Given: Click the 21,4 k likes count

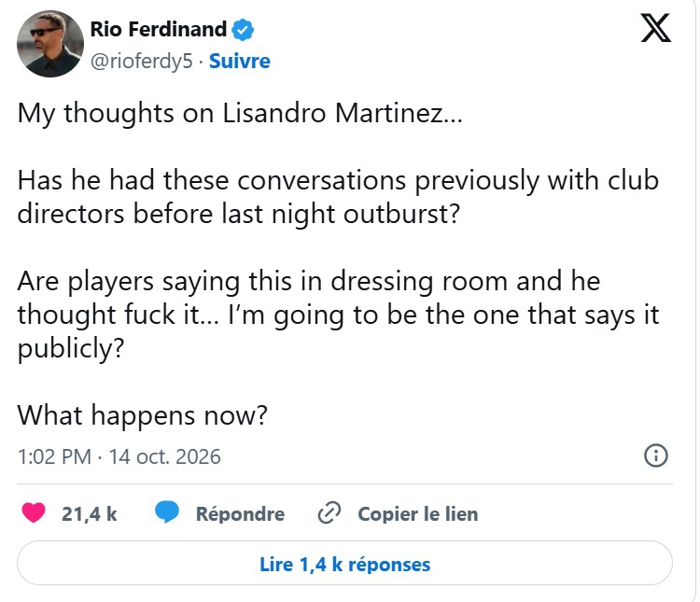Looking at the screenshot, I should 90,513.
